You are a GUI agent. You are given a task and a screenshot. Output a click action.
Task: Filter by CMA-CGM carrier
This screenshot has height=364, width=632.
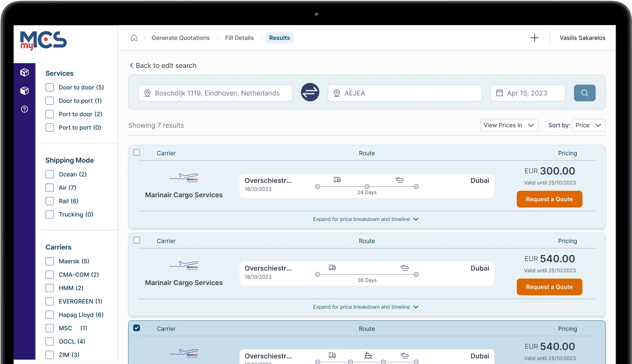click(50, 274)
